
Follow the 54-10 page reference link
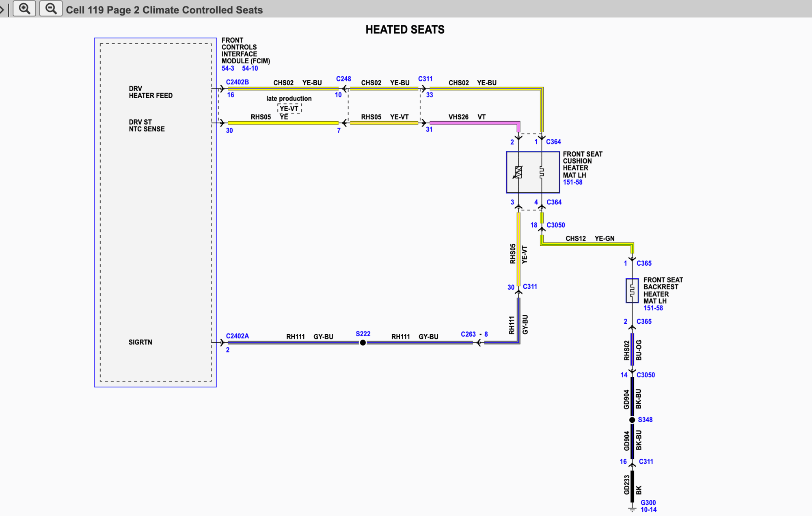tap(250, 69)
